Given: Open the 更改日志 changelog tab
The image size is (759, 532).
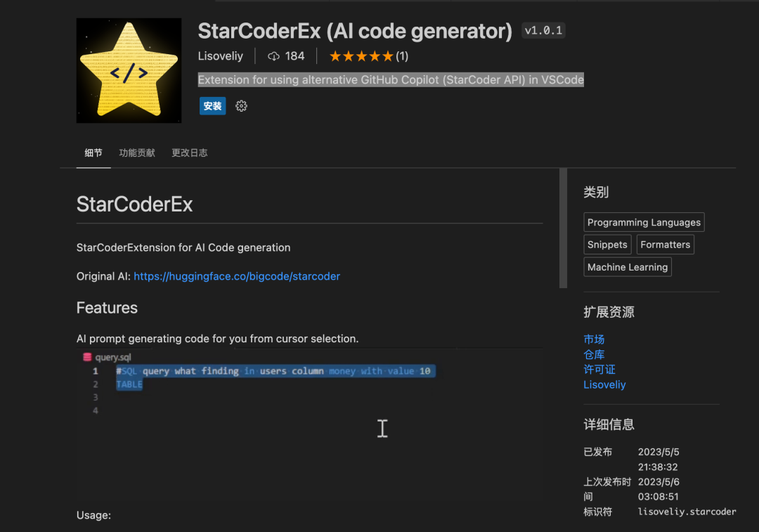Looking at the screenshot, I should pyautogui.click(x=190, y=153).
